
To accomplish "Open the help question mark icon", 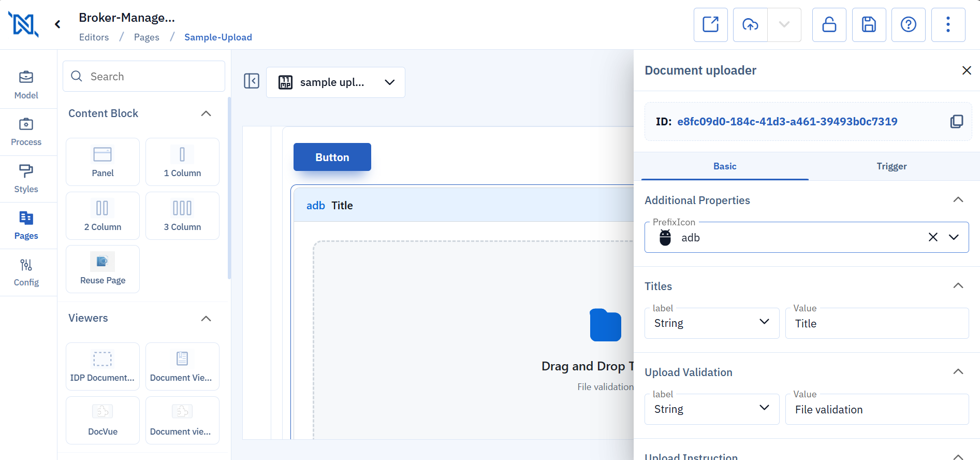I will click(x=908, y=25).
